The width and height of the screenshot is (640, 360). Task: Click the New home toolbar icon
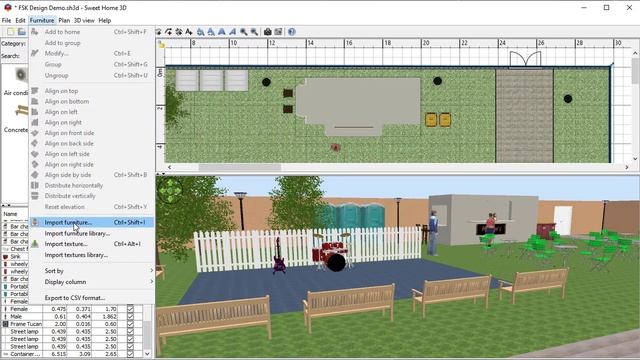point(11,32)
